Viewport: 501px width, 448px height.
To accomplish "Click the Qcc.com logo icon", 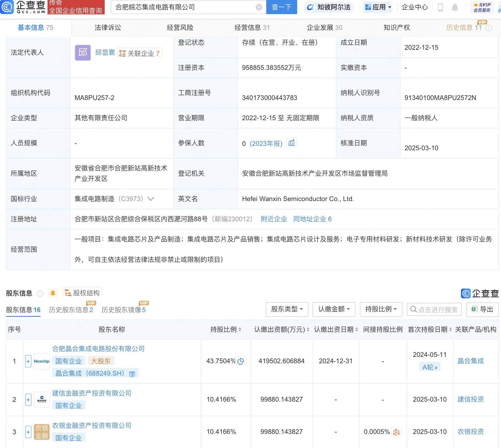I will (7, 7).
